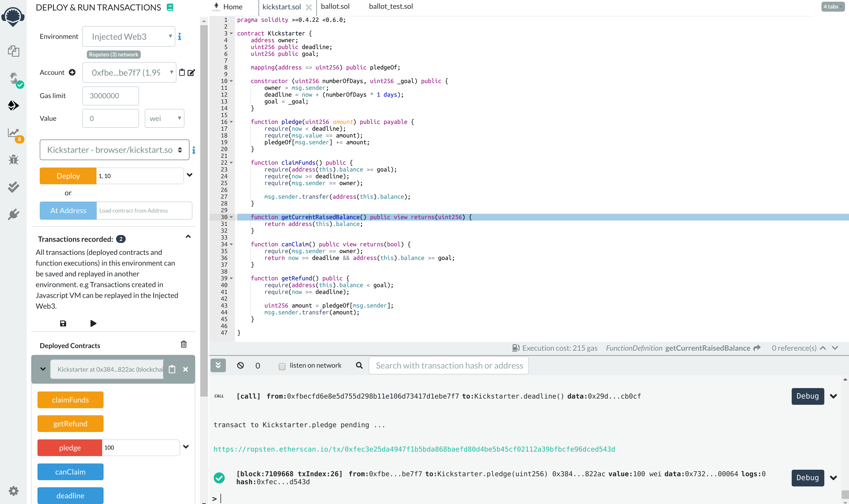849x504 pixels.
Task: Expand the Kickstarter deployed contract
Action: pyautogui.click(x=42, y=369)
